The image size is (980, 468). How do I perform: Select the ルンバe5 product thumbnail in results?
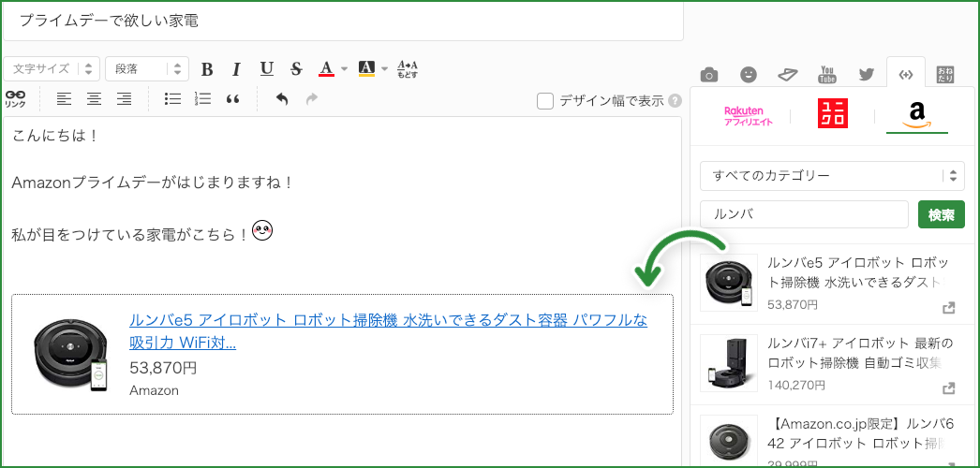(729, 283)
